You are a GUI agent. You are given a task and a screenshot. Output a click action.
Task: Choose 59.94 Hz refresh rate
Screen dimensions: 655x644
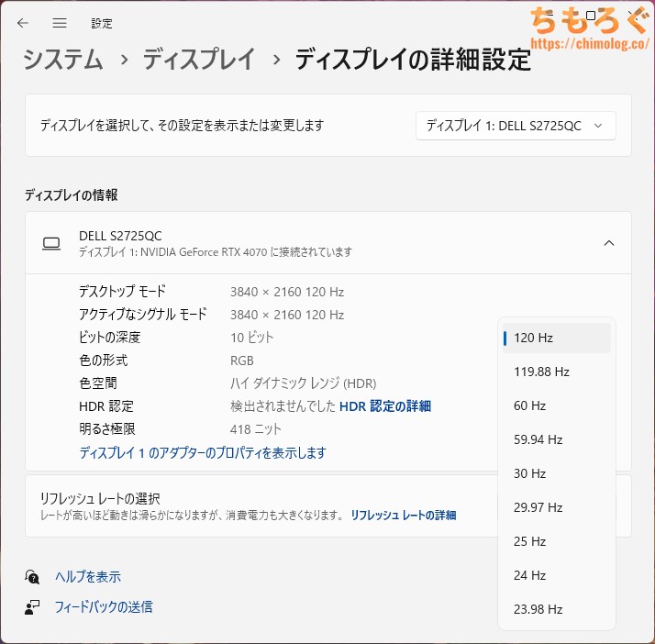coord(556,439)
